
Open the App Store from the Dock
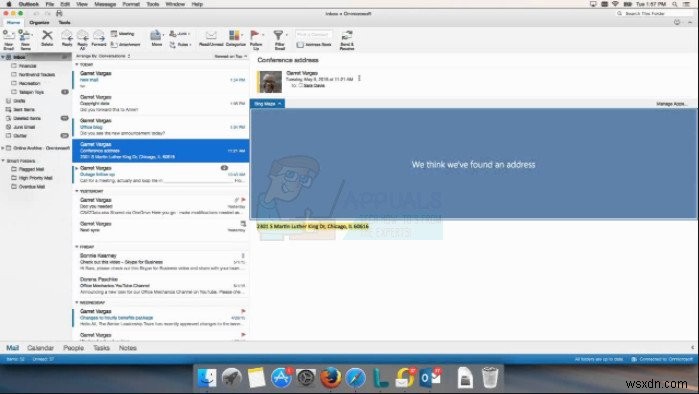coord(281,378)
